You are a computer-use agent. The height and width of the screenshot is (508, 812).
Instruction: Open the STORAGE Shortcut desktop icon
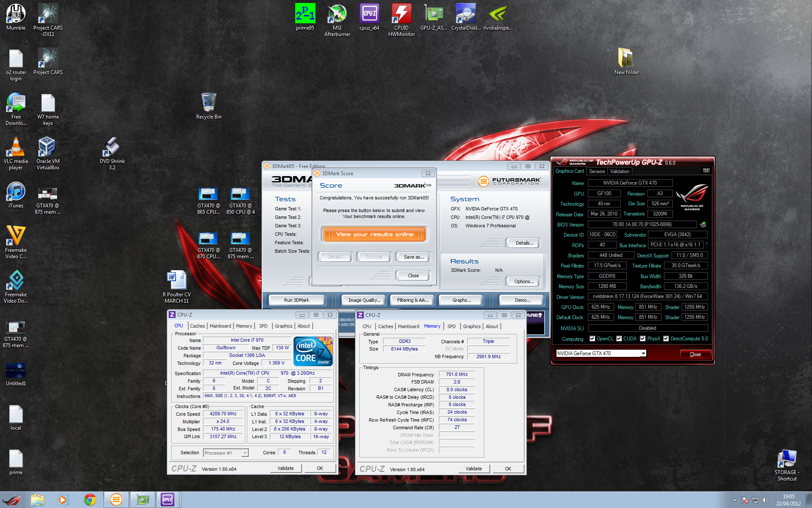point(787,465)
